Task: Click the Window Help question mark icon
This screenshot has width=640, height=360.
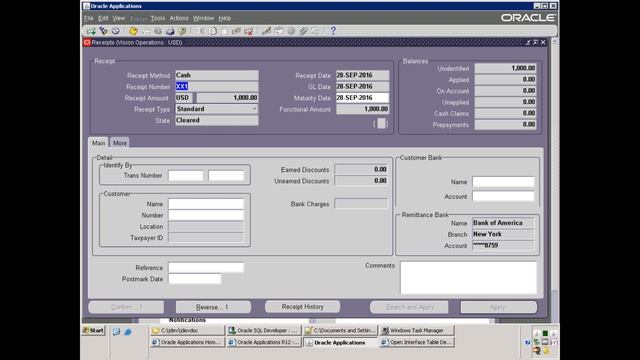Action: 333,31
